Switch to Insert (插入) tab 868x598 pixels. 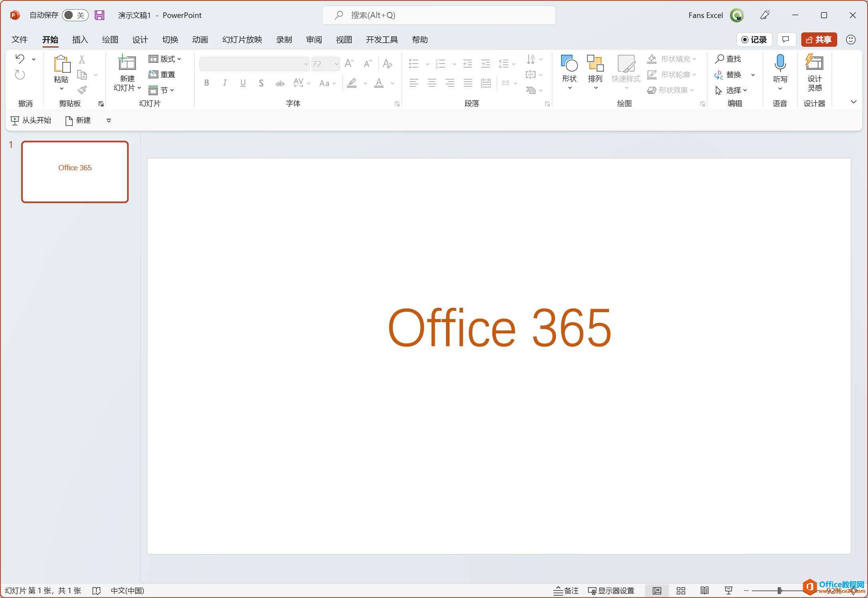click(x=80, y=40)
